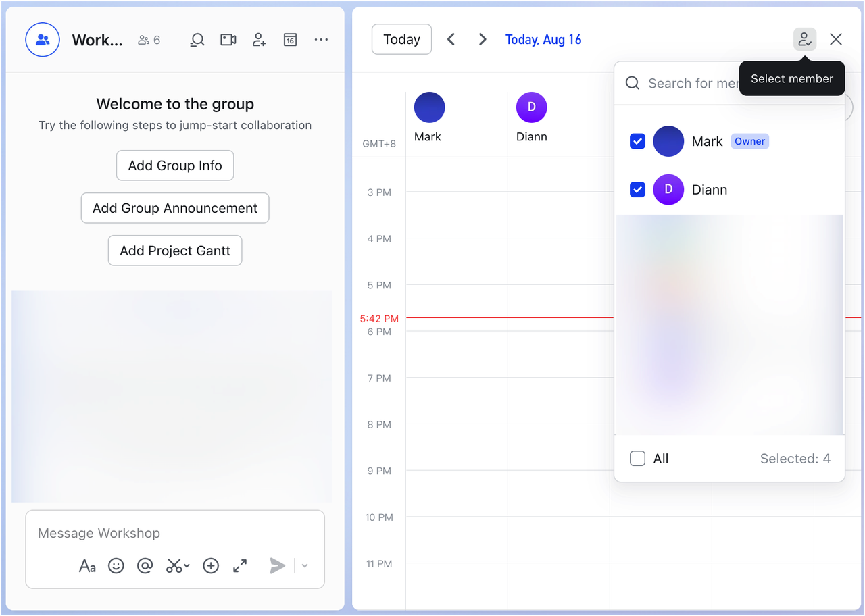Open the emoji picker
The width and height of the screenshot is (865, 616).
116,565
